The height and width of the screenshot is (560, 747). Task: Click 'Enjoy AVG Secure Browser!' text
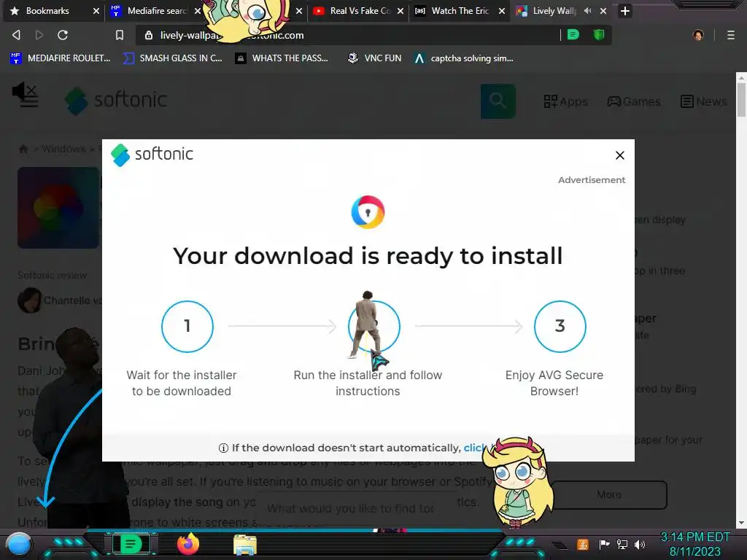[x=554, y=383]
